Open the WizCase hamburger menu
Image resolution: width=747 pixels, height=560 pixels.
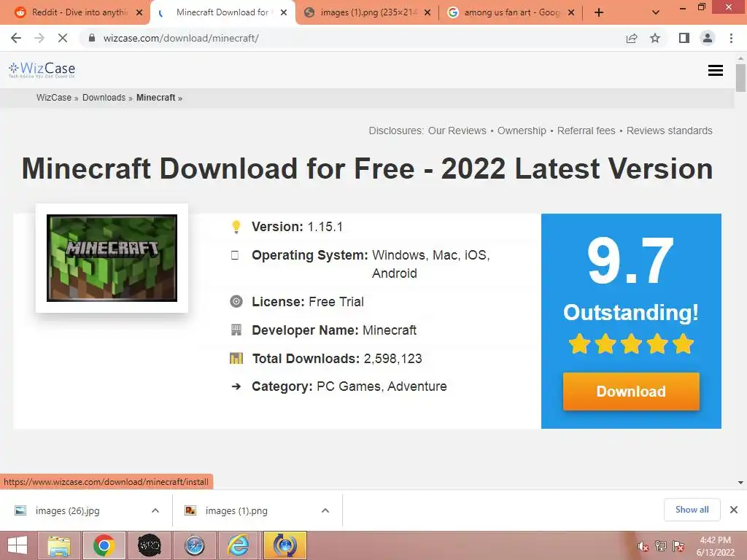[x=716, y=71]
